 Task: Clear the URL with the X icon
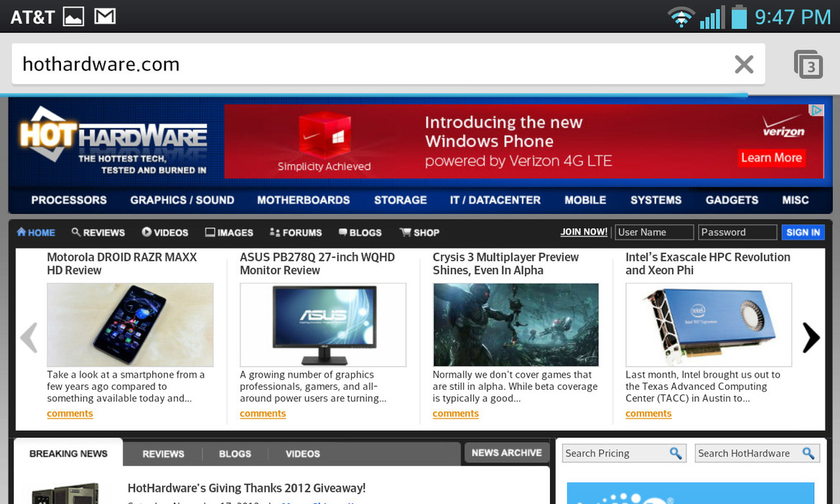(744, 65)
